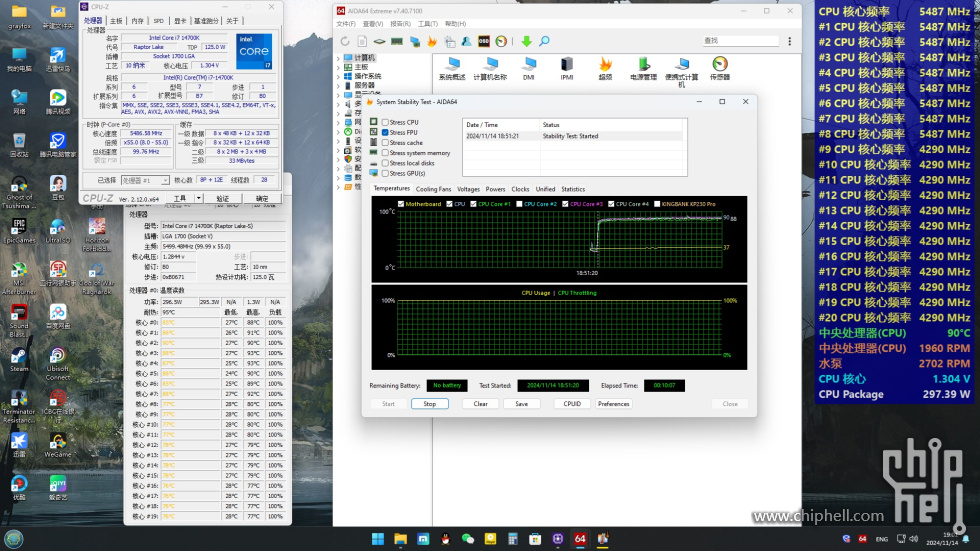Open the CPU-Z 工具 dropdown arrow
980x551 pixels.
[199, 198]
